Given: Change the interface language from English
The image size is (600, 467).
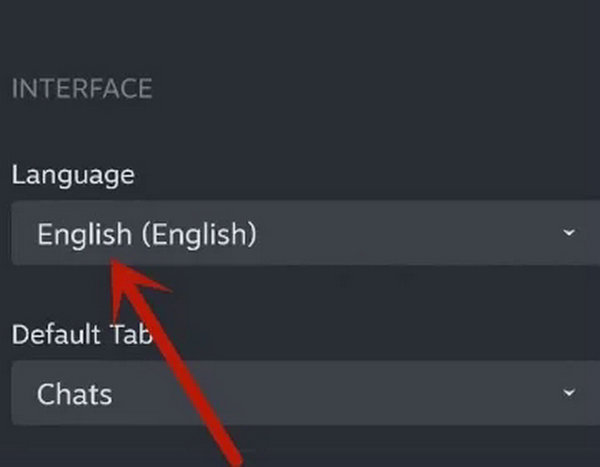Looking at the screenshot, I should click(x=300, y=234).
